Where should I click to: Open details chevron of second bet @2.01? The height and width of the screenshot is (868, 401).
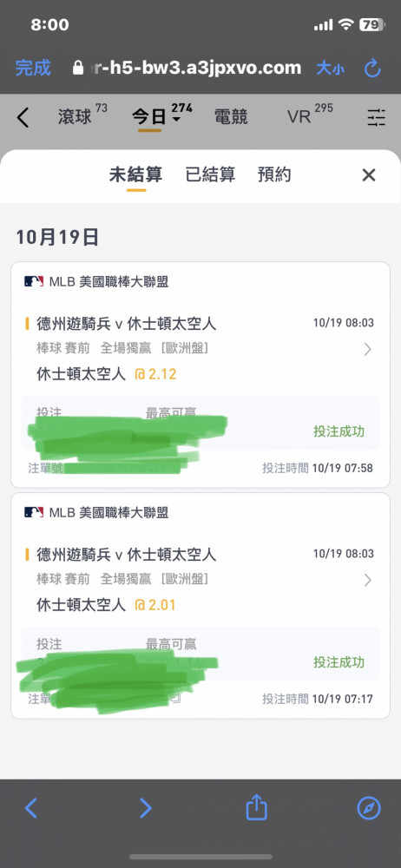368,580
